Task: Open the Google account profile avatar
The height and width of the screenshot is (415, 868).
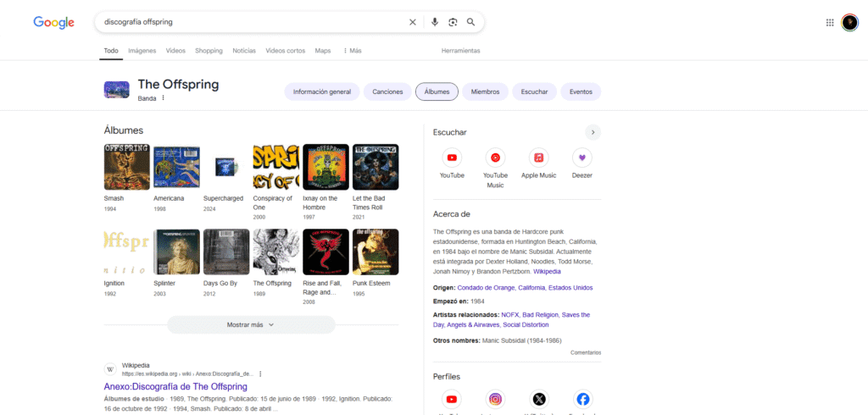Action: pyautogui.click(x=849, y=22)
